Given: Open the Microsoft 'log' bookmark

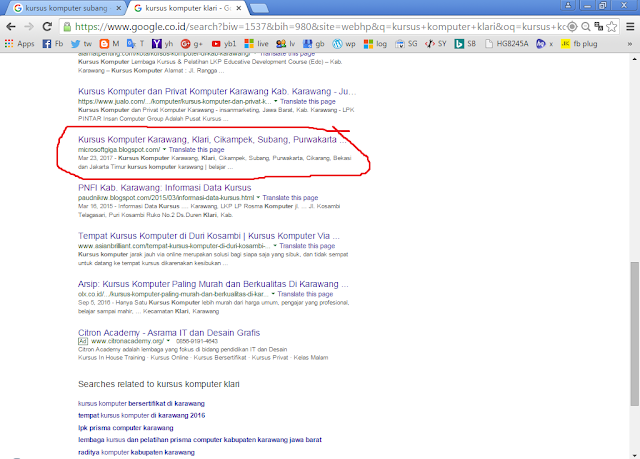Looking at the screenshot, I should click(x=375, y=44).
